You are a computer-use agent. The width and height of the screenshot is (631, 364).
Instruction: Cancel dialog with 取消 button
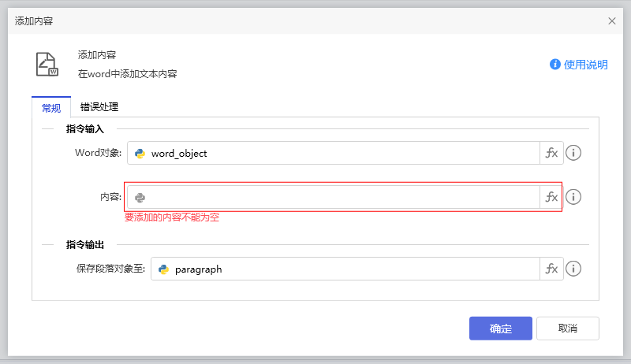(x=567, y=329)
